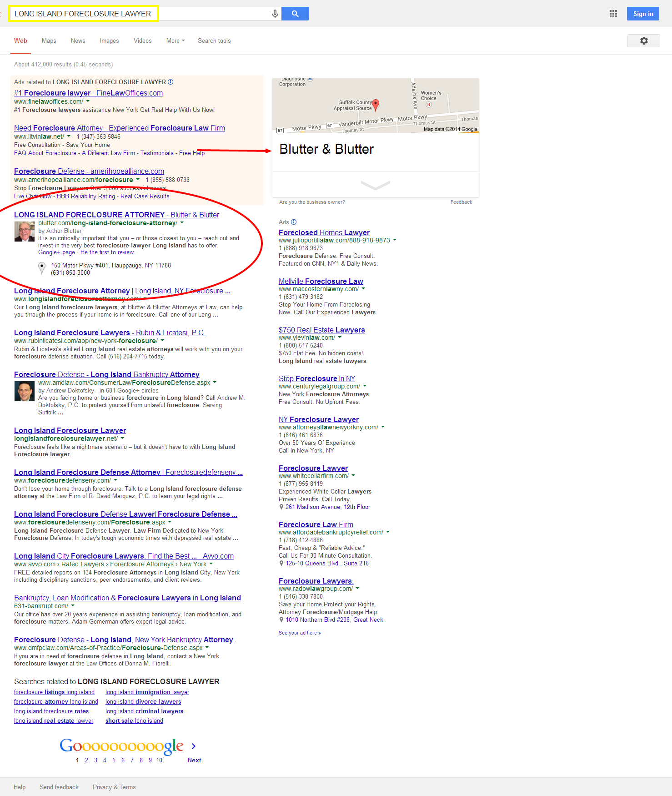
Task: Open the map preview of Motor Pkwy
Action: 375,106
